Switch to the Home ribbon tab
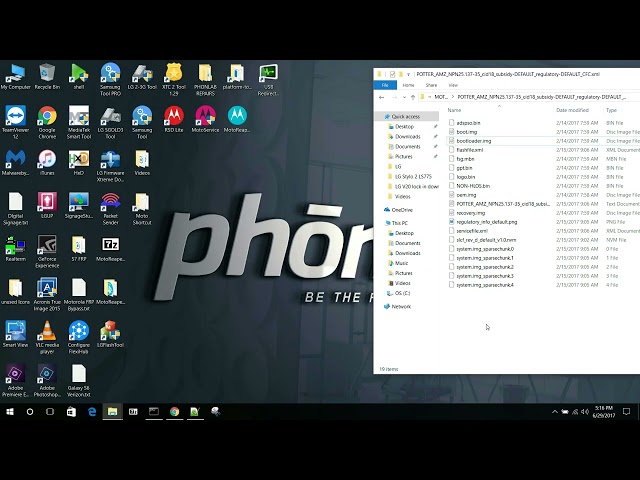The width and height of the screenshot is (640, 480). (x=408, y=85)
